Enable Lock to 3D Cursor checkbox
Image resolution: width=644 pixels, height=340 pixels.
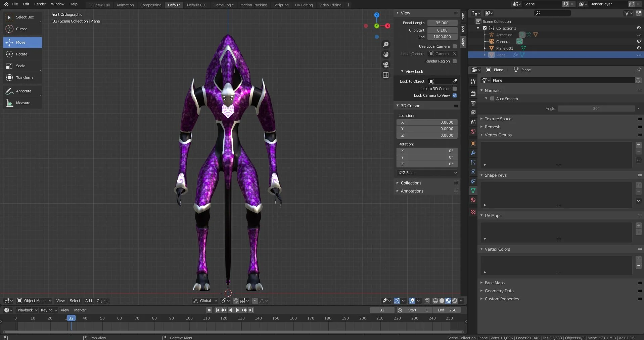(455, 89)
